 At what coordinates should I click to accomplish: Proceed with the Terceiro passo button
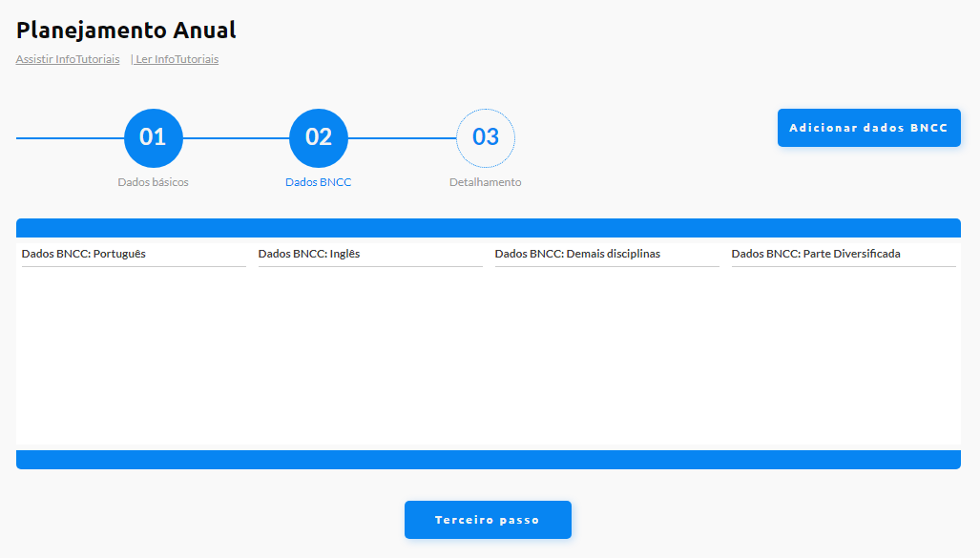[x=488, y=520]
